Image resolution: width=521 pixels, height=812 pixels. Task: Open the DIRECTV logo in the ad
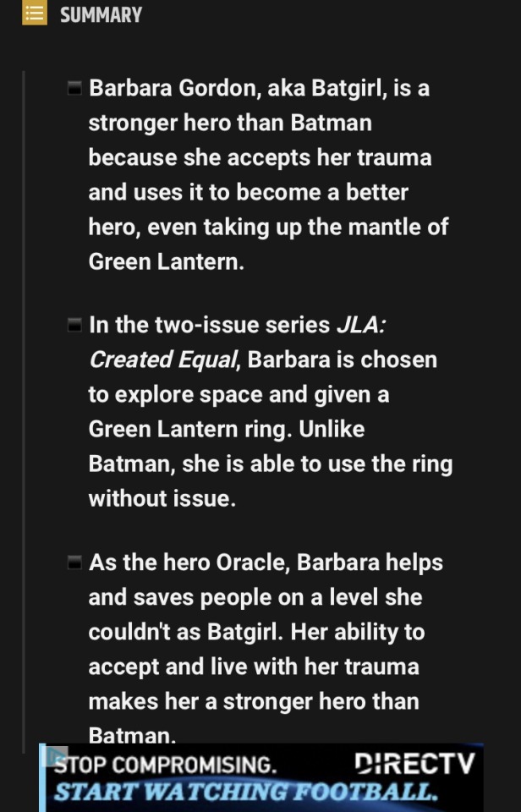[x=415, y=763]
